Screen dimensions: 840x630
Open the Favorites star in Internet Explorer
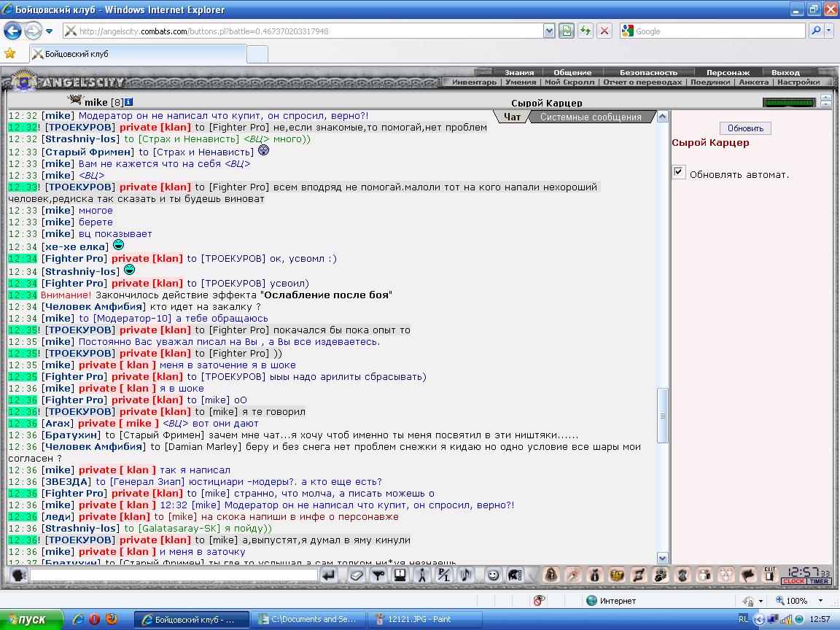click(9, 53)
